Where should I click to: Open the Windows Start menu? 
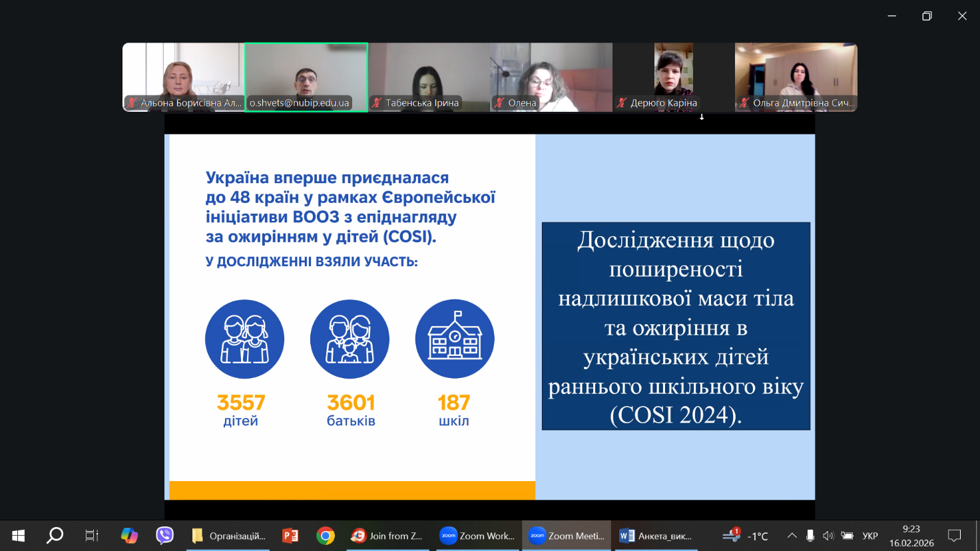18,536
